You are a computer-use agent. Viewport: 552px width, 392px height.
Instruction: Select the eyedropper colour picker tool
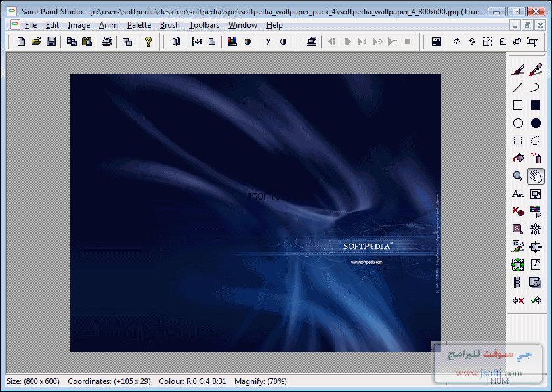pyautogui.click(x=536, y=70)
